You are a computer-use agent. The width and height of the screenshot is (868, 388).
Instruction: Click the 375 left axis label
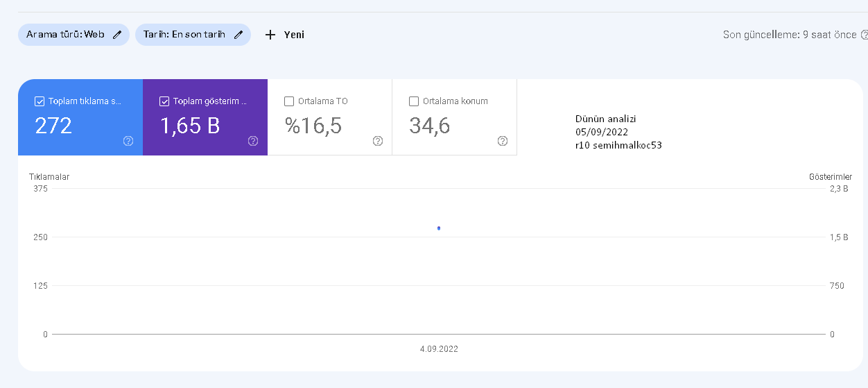pos(40,189)
